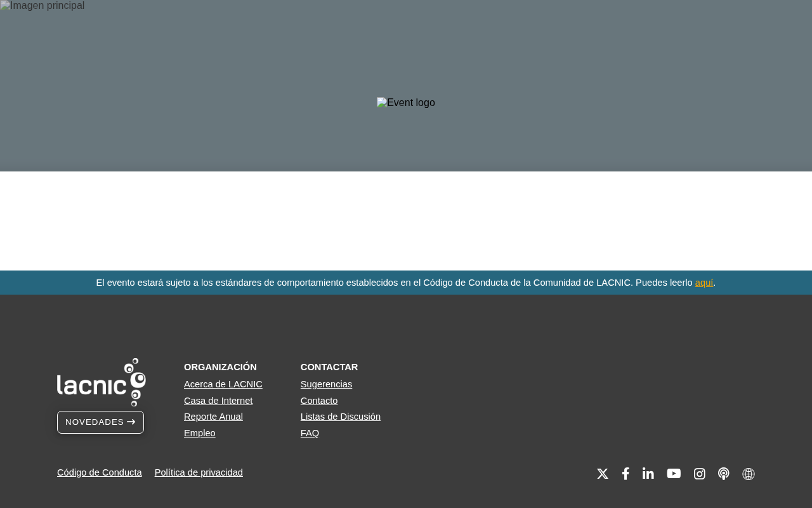Screen dimensions: 812x508
Task: Open the X (Twitter) social icon
Action: point(603,474)
